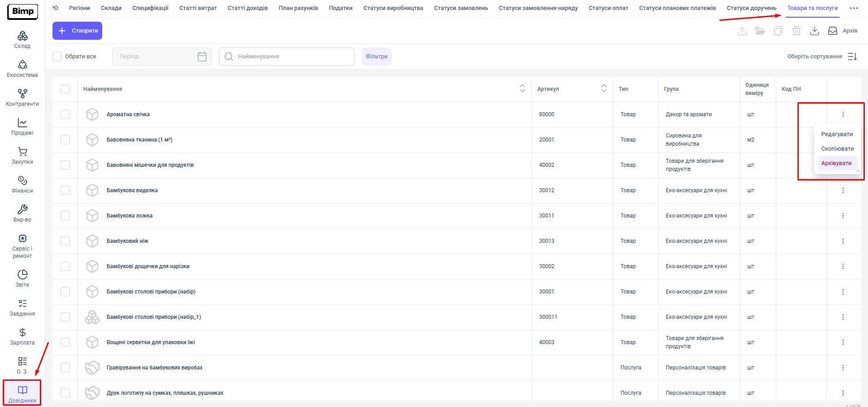Click the download icon in top toolbar
Image resolution: width=868 pixels, height=407 pixels.
(814, 31)
